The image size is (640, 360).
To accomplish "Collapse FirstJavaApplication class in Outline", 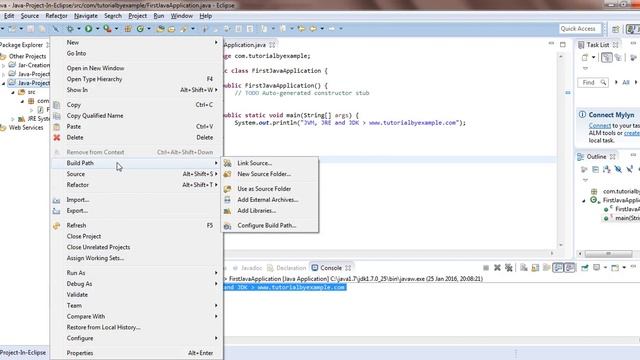I will point(583,200).
